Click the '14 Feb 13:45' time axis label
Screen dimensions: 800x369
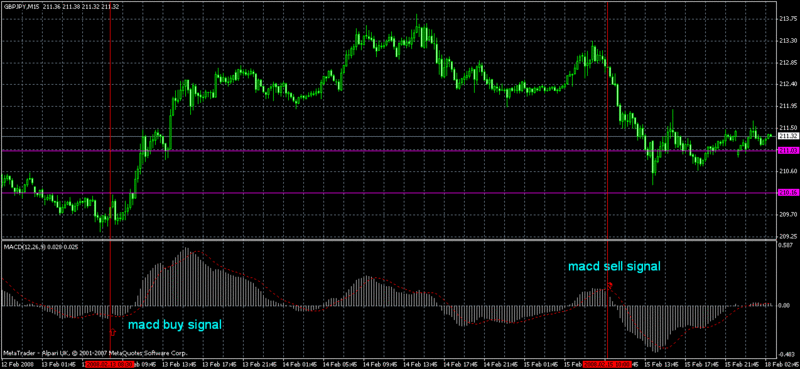tap(421, 364)
